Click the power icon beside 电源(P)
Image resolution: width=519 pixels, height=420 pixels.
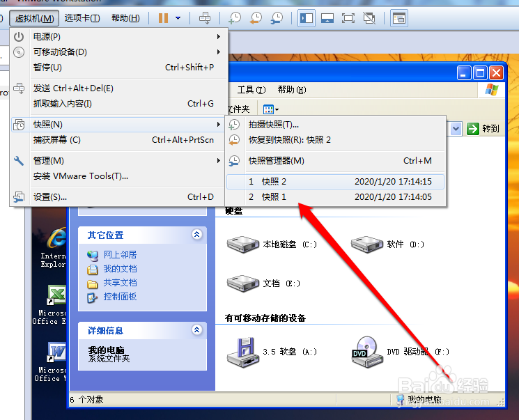click(19, 36)
